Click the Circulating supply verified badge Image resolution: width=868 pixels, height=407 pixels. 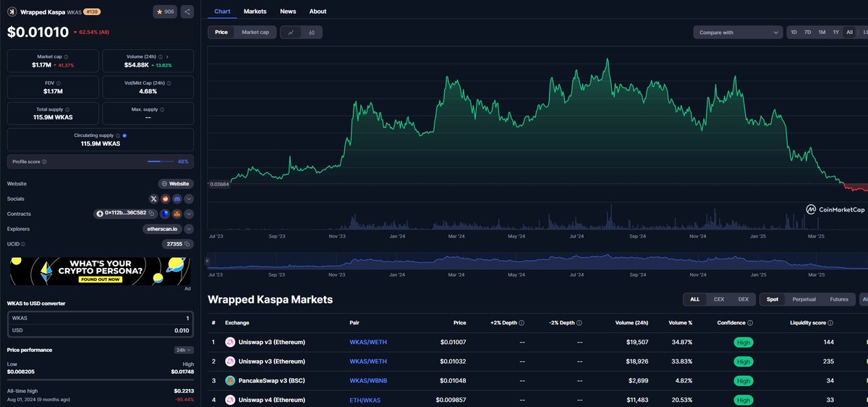point(125,135)
